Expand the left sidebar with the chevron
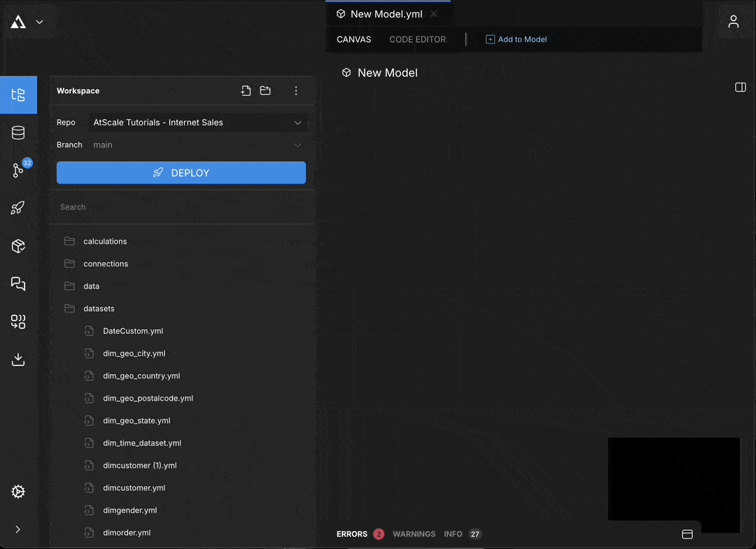This screenshot has height=549, width=756. click(x=18, y=529)
